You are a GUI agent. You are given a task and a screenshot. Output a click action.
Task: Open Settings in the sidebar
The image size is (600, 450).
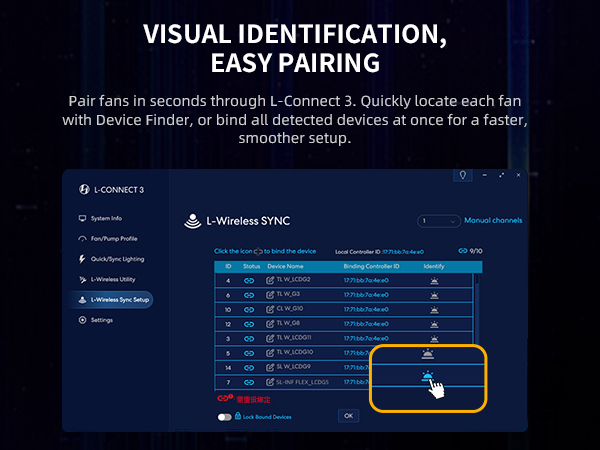click(x=96, y=320)
